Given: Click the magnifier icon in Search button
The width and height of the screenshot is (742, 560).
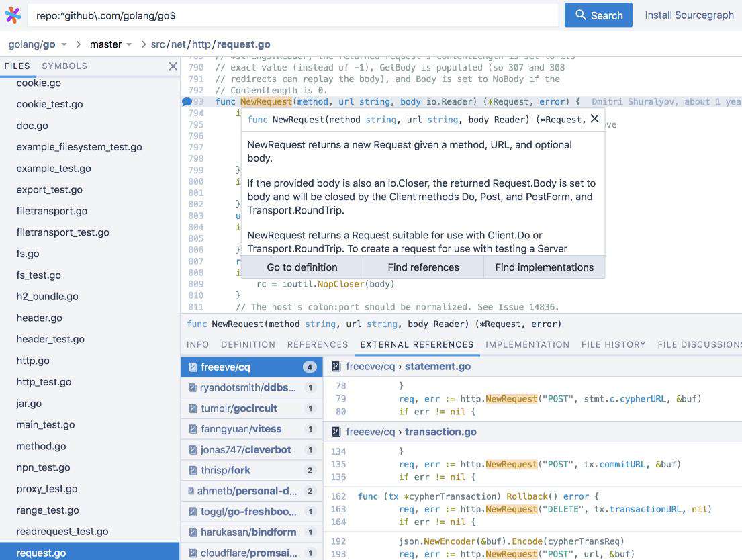Looking at the screenshot, I should point(580,15).
